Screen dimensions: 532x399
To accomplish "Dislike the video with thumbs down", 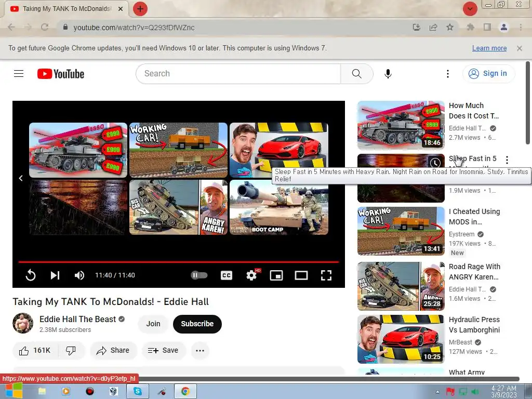I will point(71,351).
